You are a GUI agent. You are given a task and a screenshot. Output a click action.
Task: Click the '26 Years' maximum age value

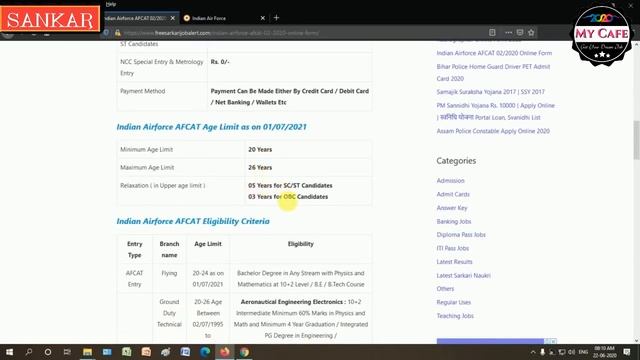click(260, 167)
